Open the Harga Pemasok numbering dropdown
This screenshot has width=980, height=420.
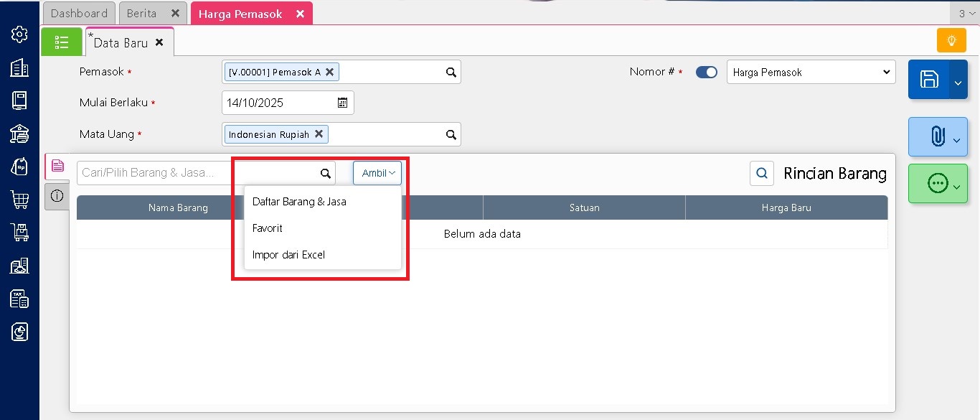point(811,73)
